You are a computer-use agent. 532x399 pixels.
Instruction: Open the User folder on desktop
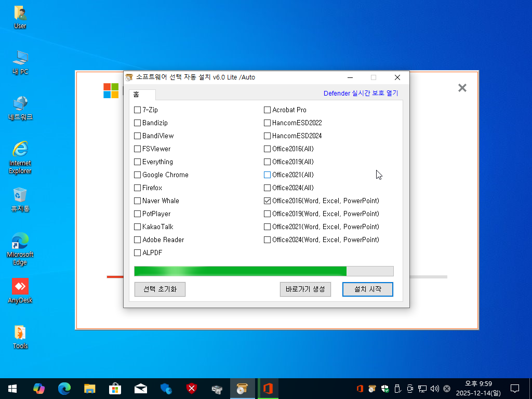20,17
